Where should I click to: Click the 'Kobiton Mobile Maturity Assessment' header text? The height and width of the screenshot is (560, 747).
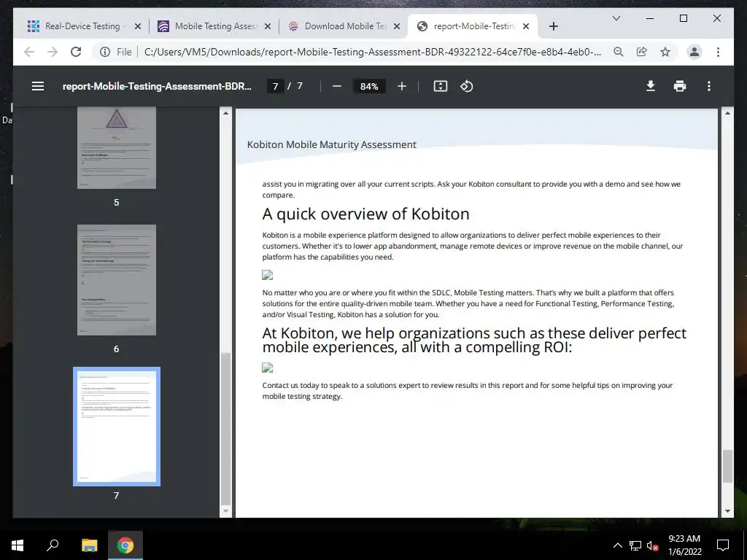(332, 144)
